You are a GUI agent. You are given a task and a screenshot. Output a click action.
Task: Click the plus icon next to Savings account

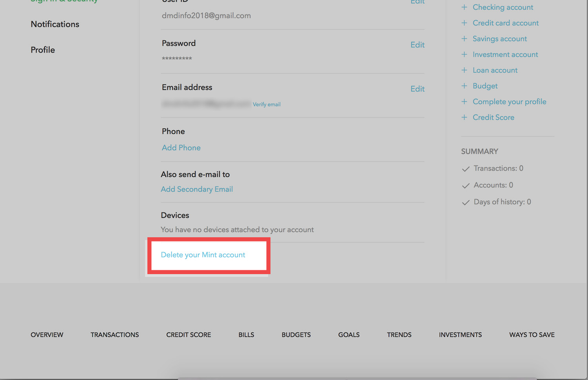pyautogui.click(x=465, y=38)
